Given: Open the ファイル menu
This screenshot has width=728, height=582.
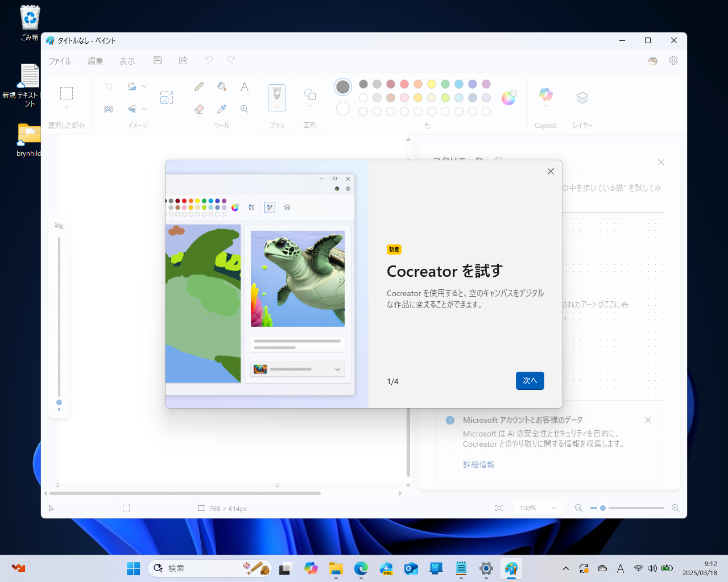Looking at the screenshot, I should click(x=59, y=61).
